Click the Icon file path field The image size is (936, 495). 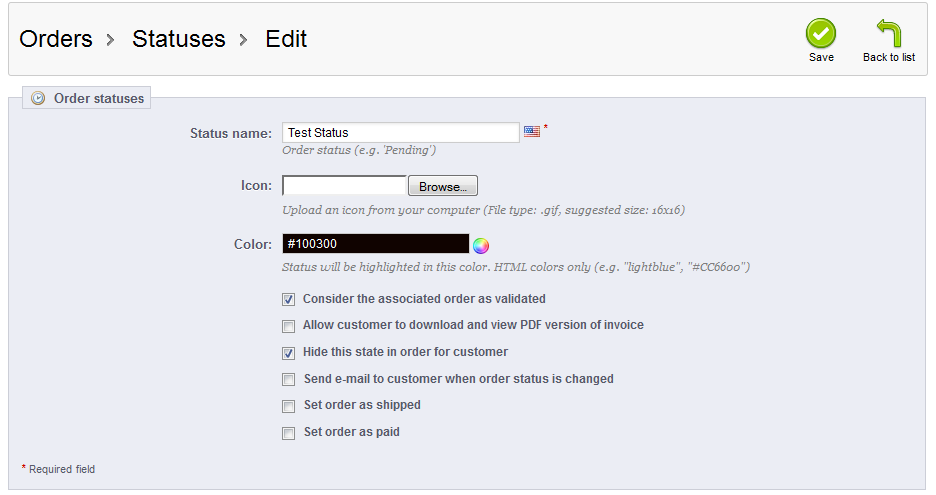click(344, 186)
